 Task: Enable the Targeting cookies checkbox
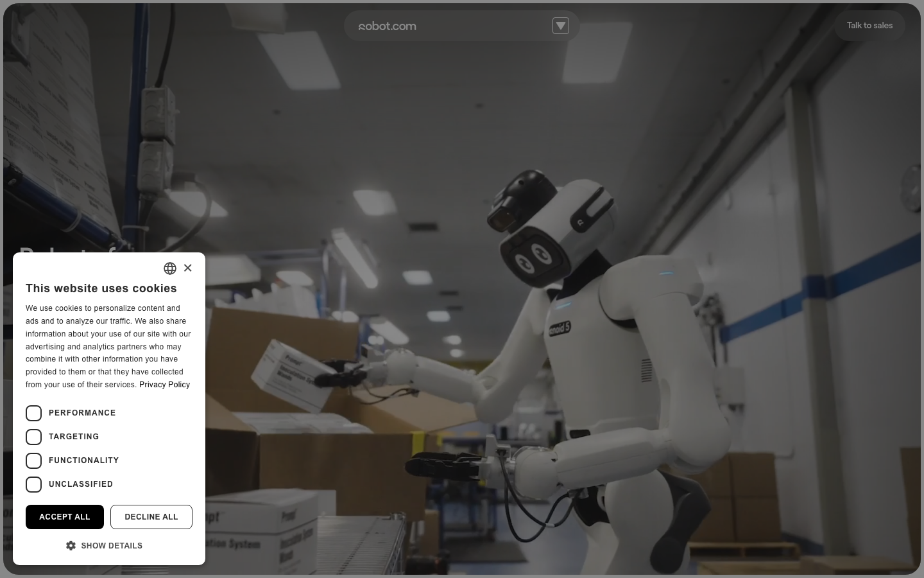[33, 437]
